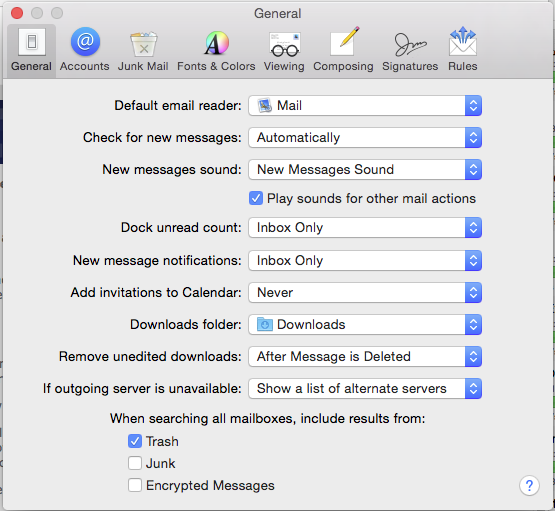Open Junk Mail preferences trash-bin icon
This screenshot has height=511, width=555.
[x=143, y=44]
